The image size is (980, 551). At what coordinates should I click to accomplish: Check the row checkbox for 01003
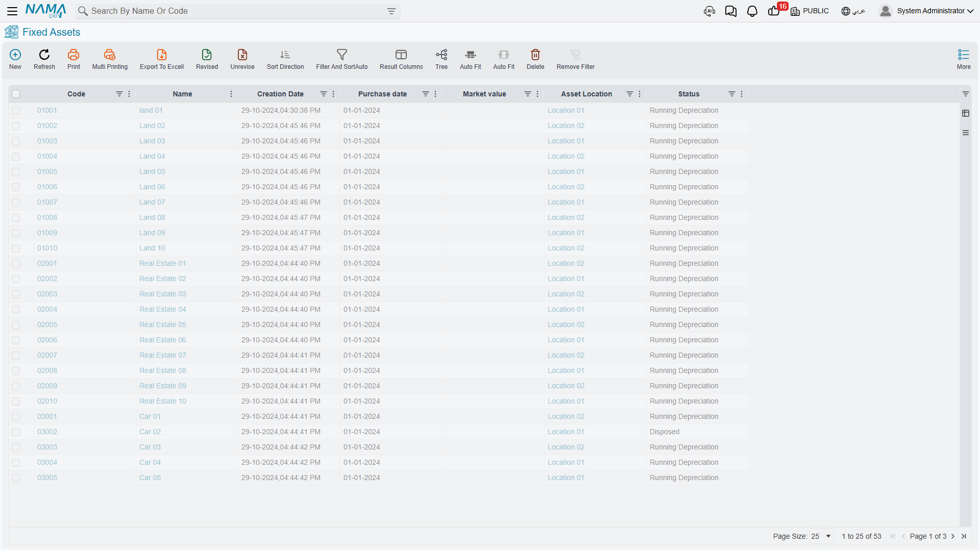[x=16, y=141]
